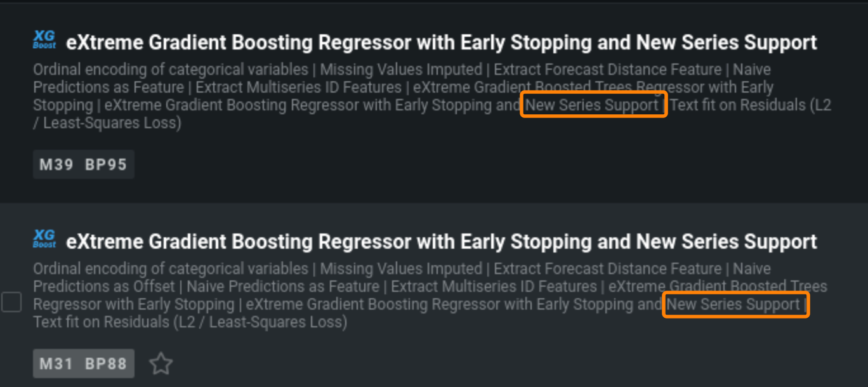Click the BP88 blueprint badge

(x=106, y=364)
